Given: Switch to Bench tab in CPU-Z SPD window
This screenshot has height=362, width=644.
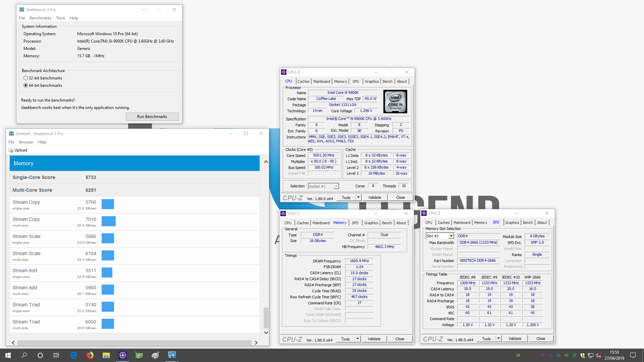Looking at the screenshot, I should tap(528, 223).
